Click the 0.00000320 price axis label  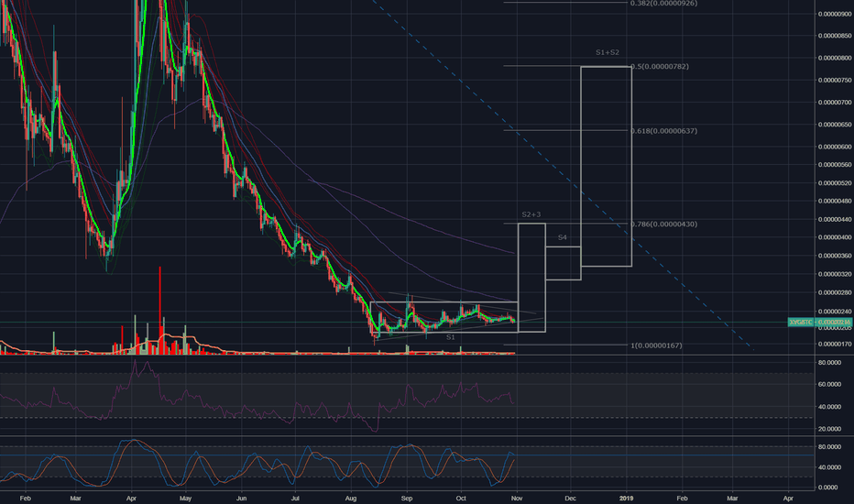click(835, 274)
